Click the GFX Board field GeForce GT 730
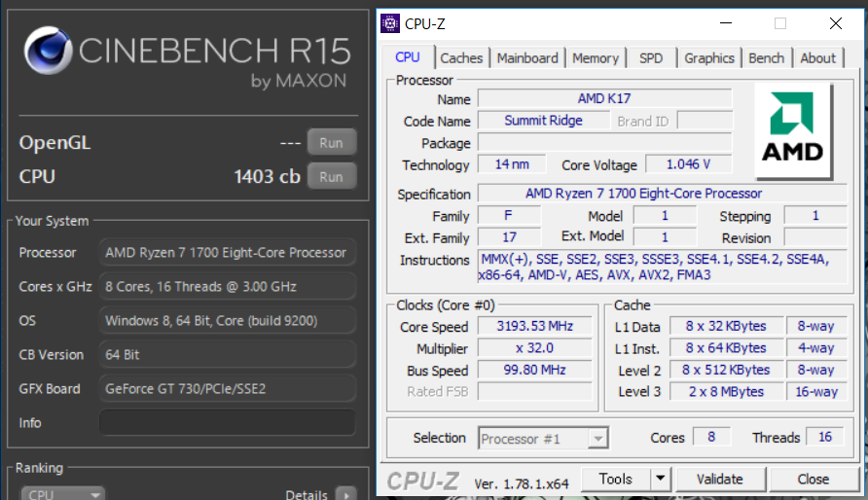The width and height of the screenshot is (868, 500). [x=228, y=389]
